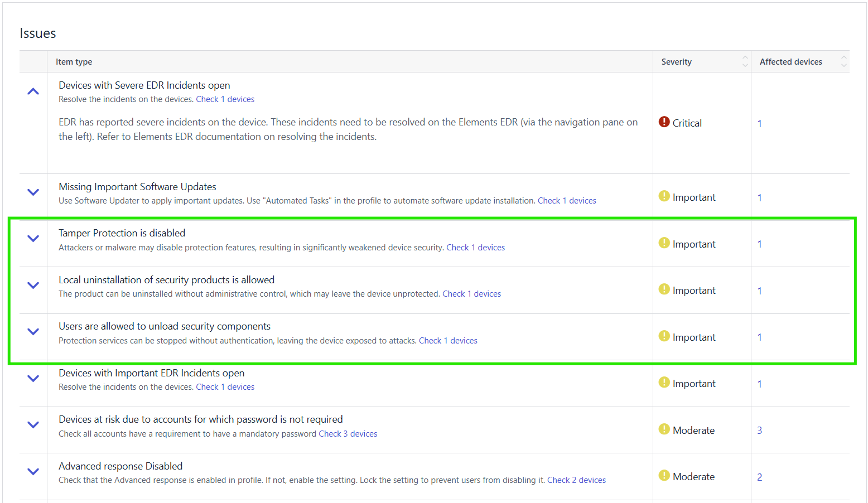This screenshot has width=868, height=503.
Task: Click the Moderate icon for password not required
Action: 664,429
